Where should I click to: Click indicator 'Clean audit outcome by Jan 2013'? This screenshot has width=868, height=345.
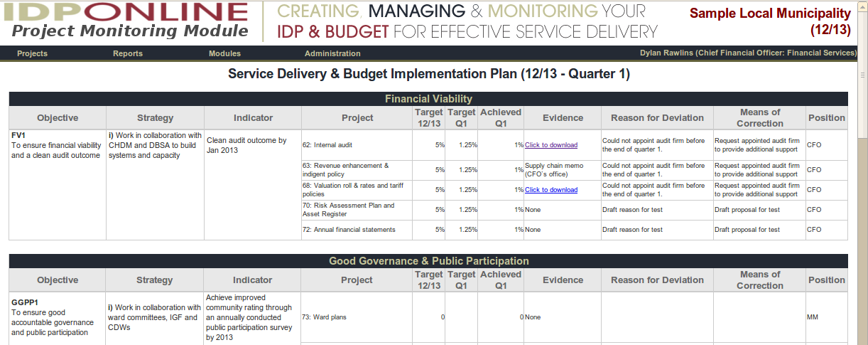click(x=246, y=145)
